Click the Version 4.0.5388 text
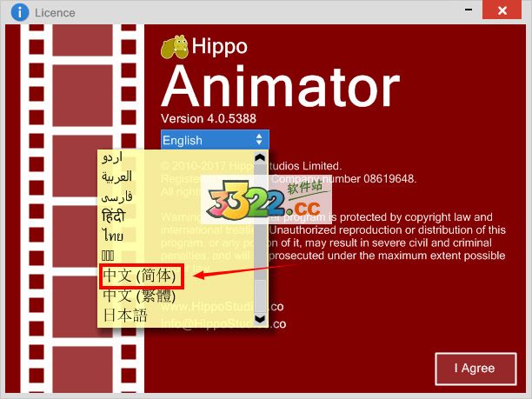The image size is (532, 399). coord(209,119)
